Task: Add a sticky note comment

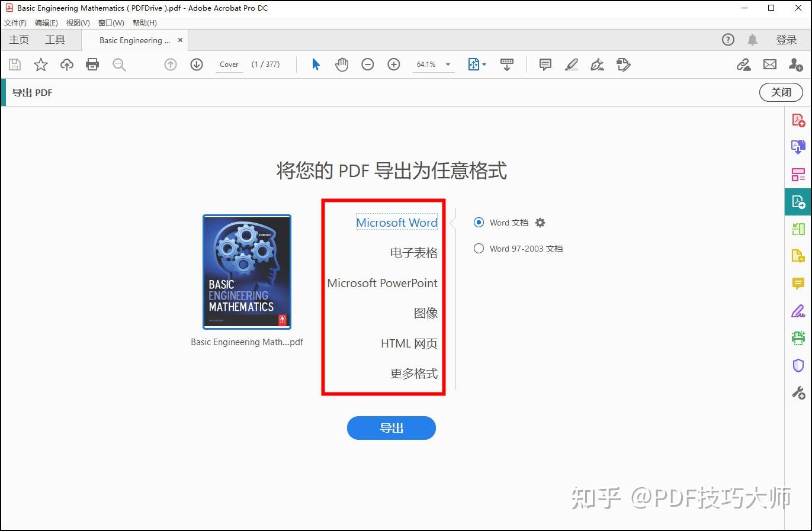Action: pos(545,65)
